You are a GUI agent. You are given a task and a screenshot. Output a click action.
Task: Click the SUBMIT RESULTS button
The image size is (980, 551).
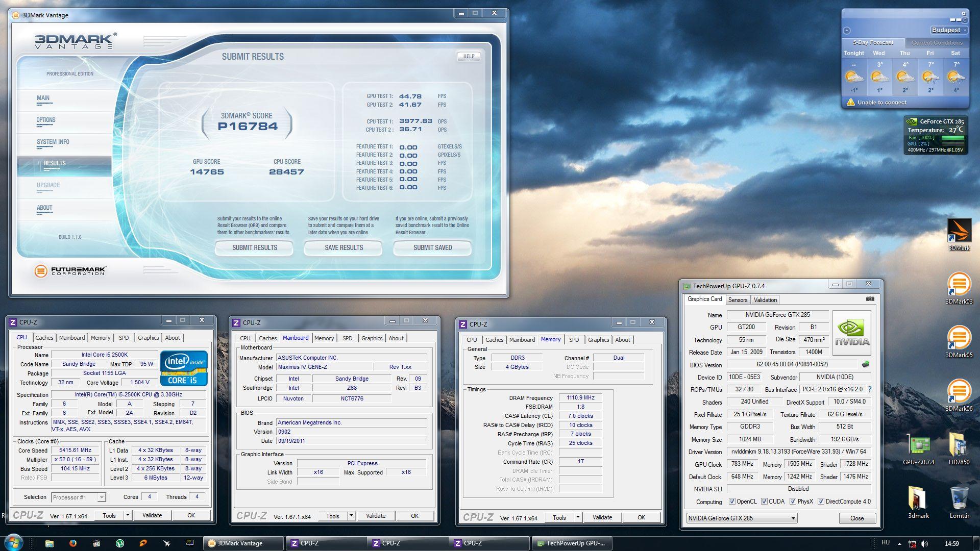254,248
